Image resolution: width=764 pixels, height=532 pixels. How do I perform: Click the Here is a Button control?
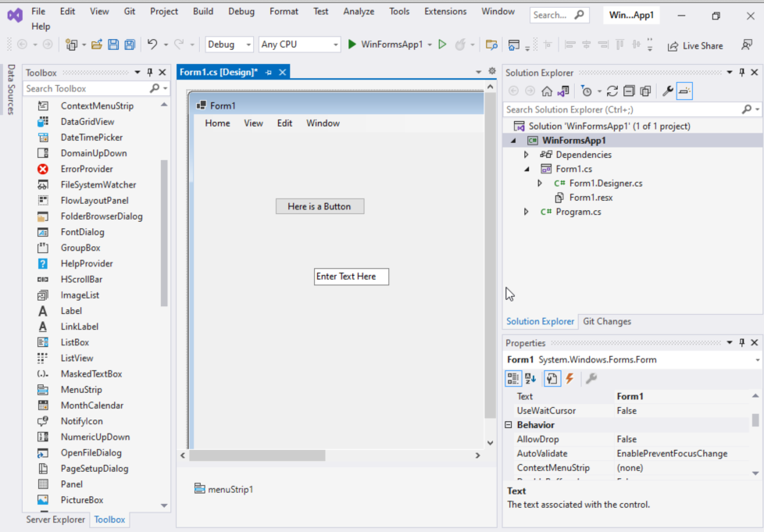pos(320,206)
